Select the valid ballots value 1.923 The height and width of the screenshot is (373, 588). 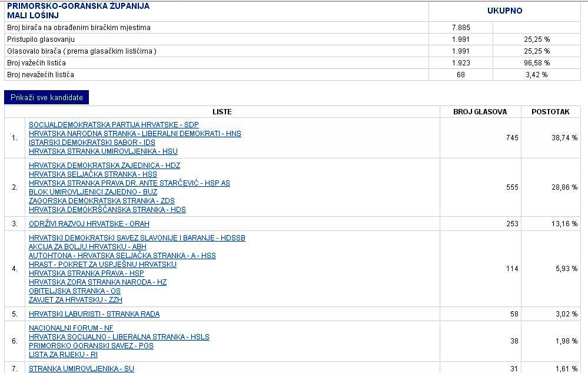(461, 63)
